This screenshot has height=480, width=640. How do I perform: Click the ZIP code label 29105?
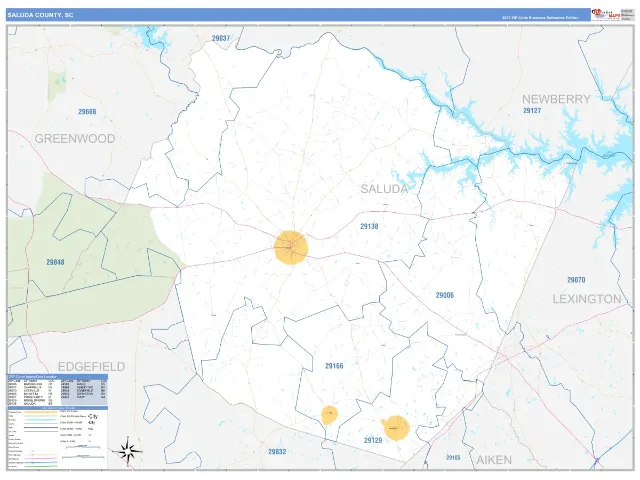[x=453, y=458]
